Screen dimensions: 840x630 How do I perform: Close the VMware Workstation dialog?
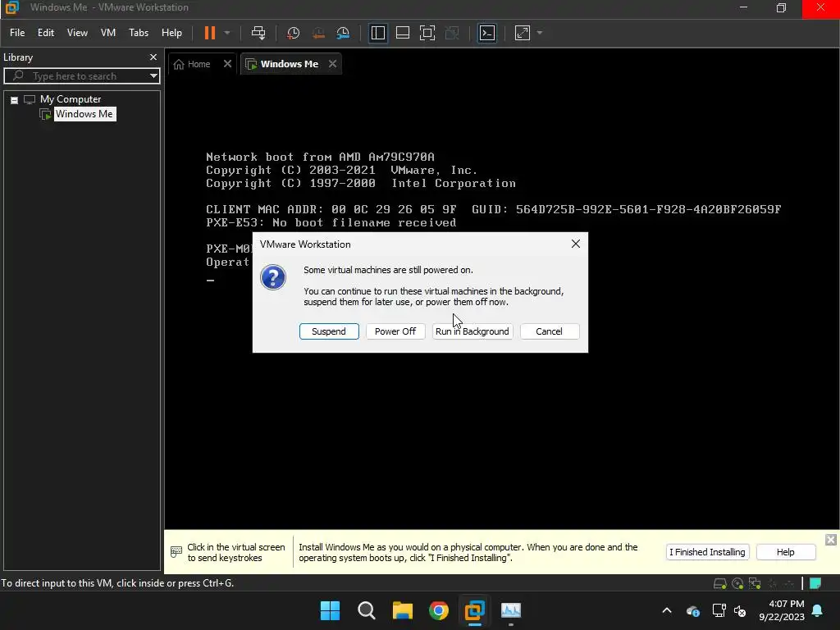click(x=575, y=244)
